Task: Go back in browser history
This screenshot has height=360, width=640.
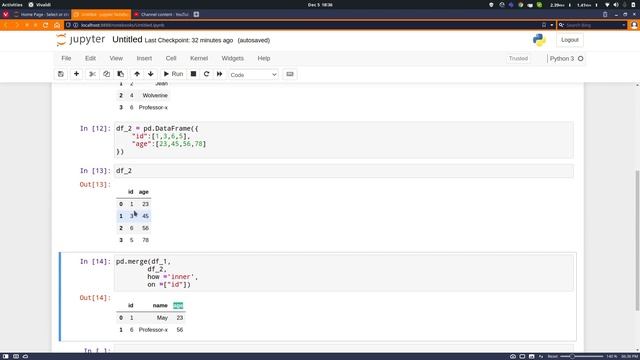Action: tap(6, 25)
